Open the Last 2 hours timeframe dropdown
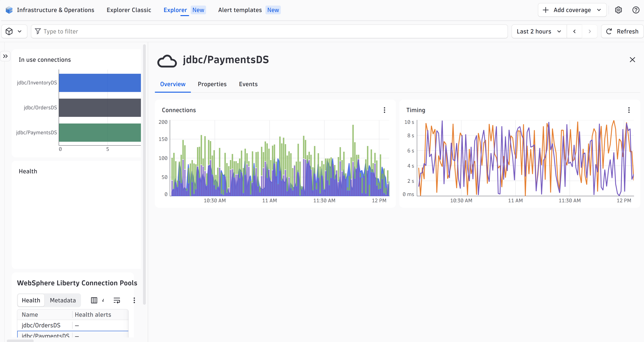 point(539,31)
